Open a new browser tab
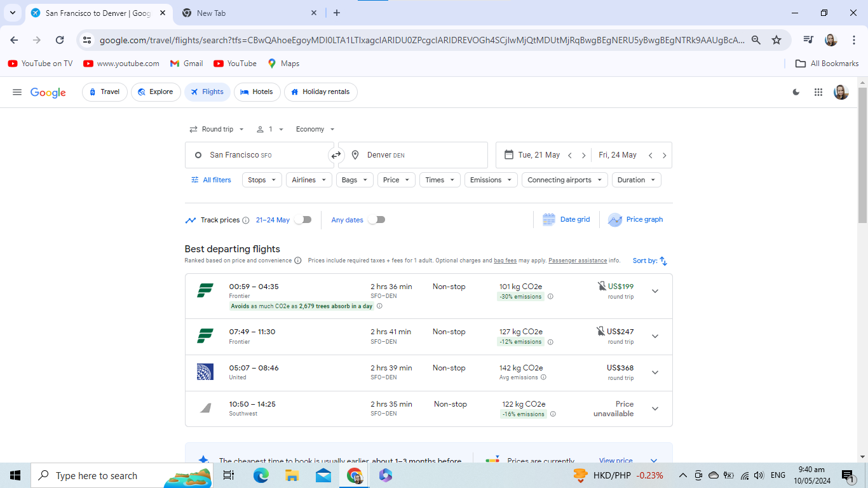This screenshot has height=488, width=868. pos(337,13)
